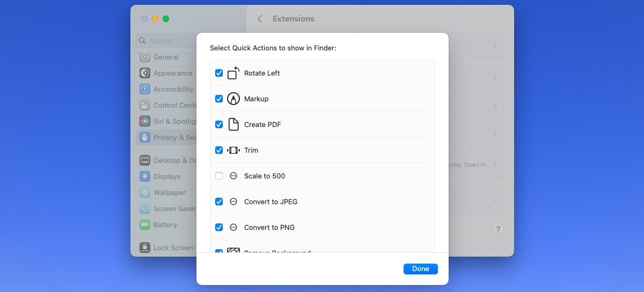Click the search magnifier icon
Viewport: 644px width, 292px height.
click(x=143, y=41)
